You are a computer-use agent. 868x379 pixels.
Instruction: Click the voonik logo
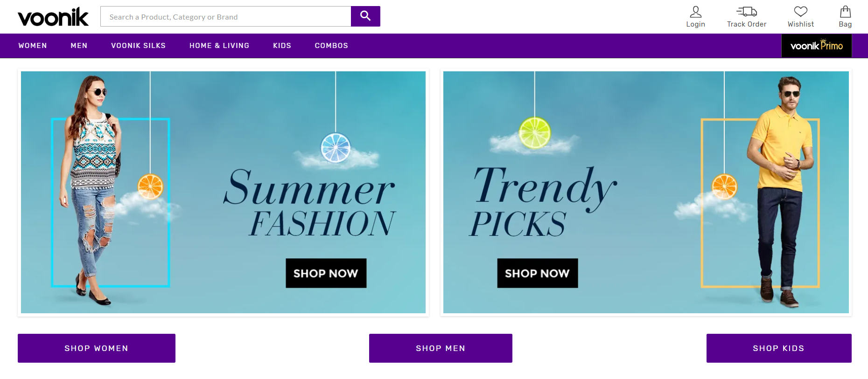pos(53,16)
